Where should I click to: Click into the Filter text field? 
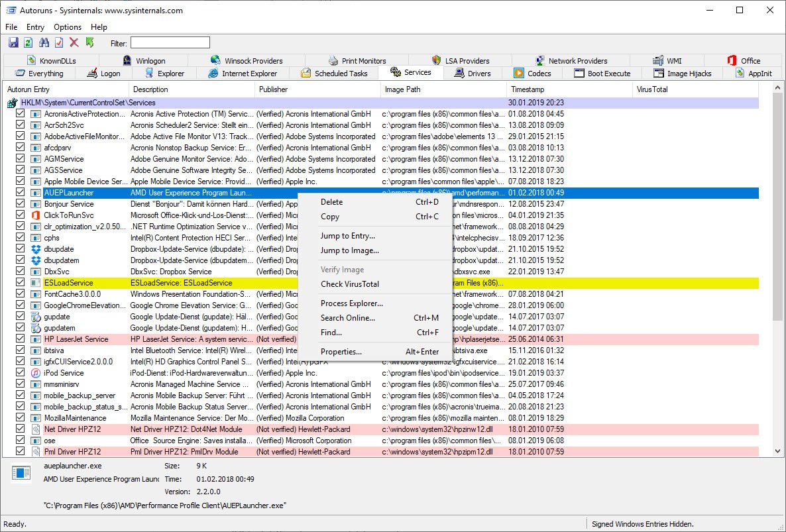pyautogui.click(x=170, y=43)
